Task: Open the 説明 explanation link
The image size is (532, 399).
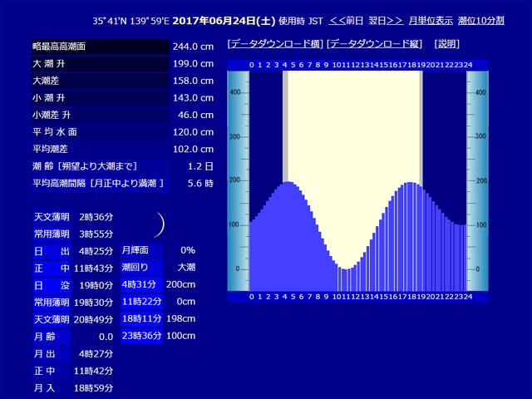Action: (x=447, y=44)
